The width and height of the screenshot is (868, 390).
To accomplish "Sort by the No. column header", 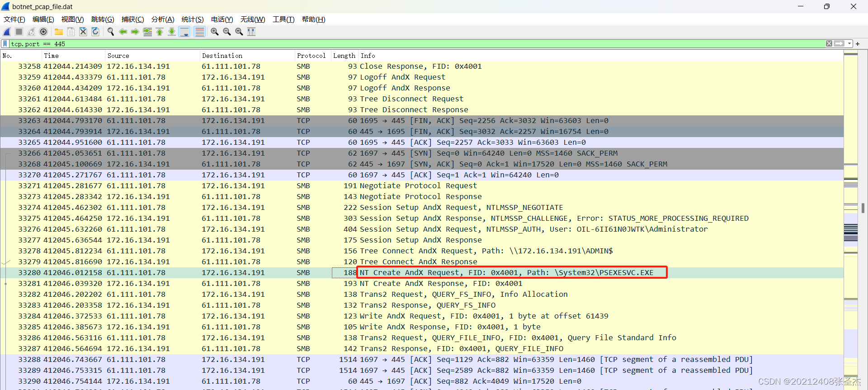I will pyautogui.click(x=21, y=56).
